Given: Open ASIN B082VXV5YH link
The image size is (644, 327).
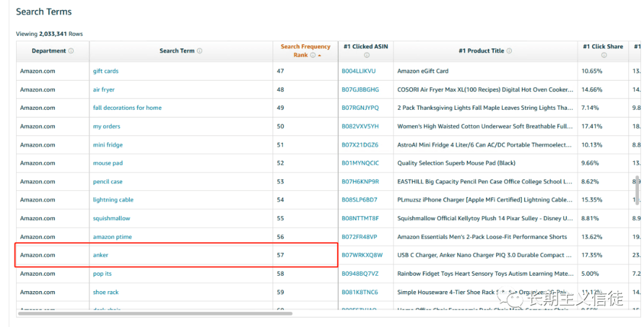Looking at the screenshot, I should tap(360, 127).
